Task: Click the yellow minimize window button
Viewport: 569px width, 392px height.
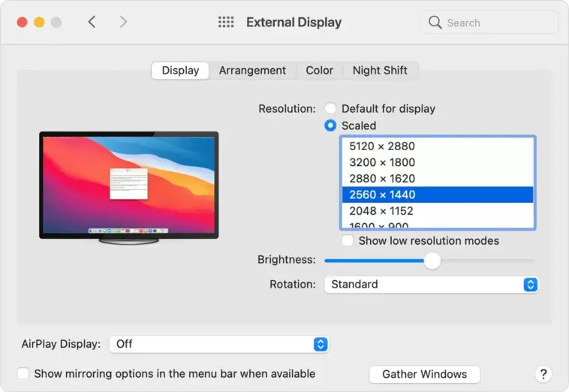Action: click(39, 23)
